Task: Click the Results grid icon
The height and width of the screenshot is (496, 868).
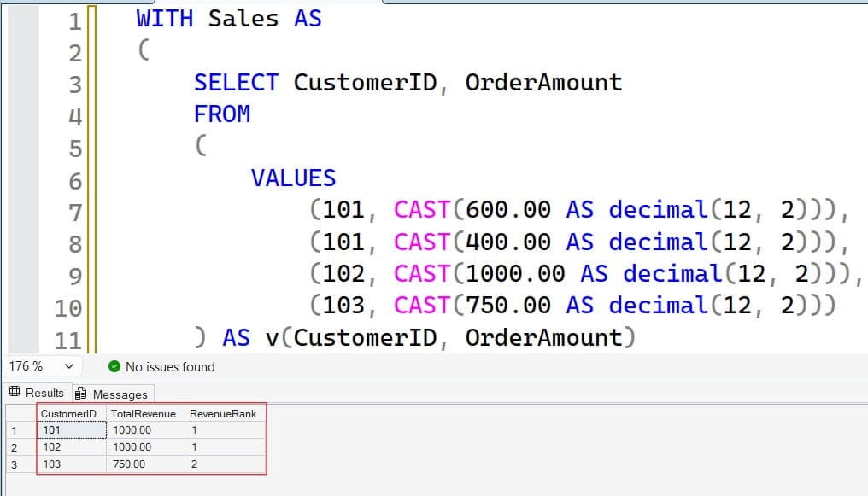Action: (x=15, y=392)
